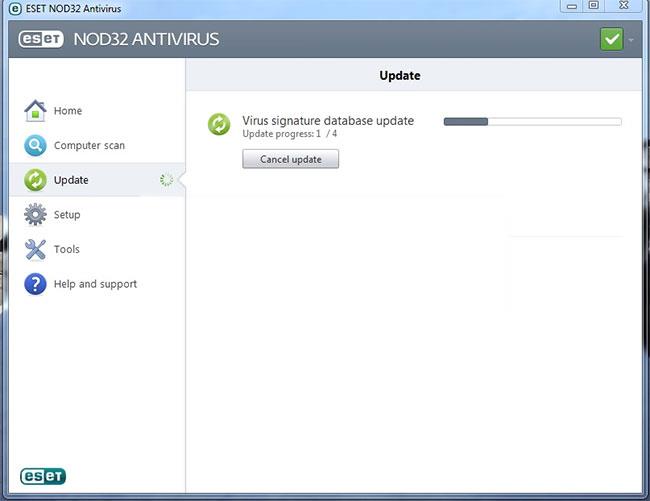The image size is (650, 501).
Task: Click the green Update arrows sidebar icon
Action: (x=35, y=180)
